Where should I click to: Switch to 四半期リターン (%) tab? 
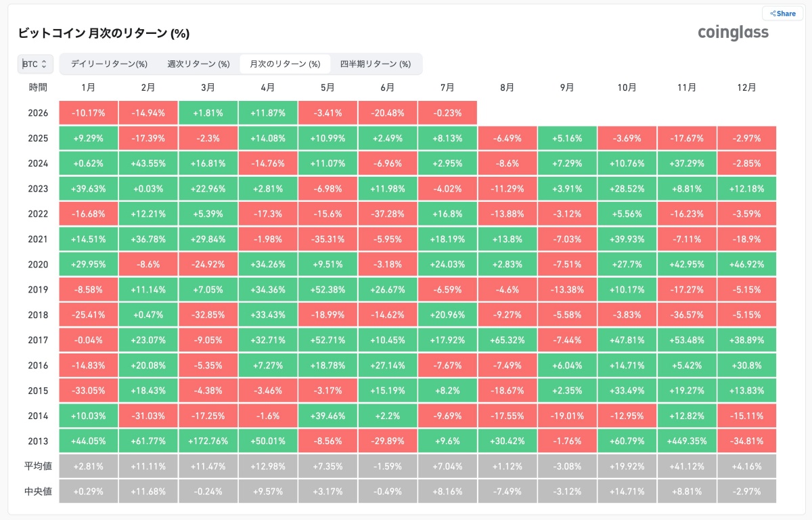point(376,64)
